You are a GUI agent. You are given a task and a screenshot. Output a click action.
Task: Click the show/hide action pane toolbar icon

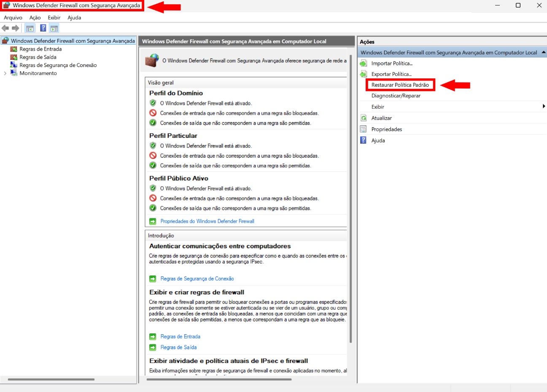tap(54, 28)
